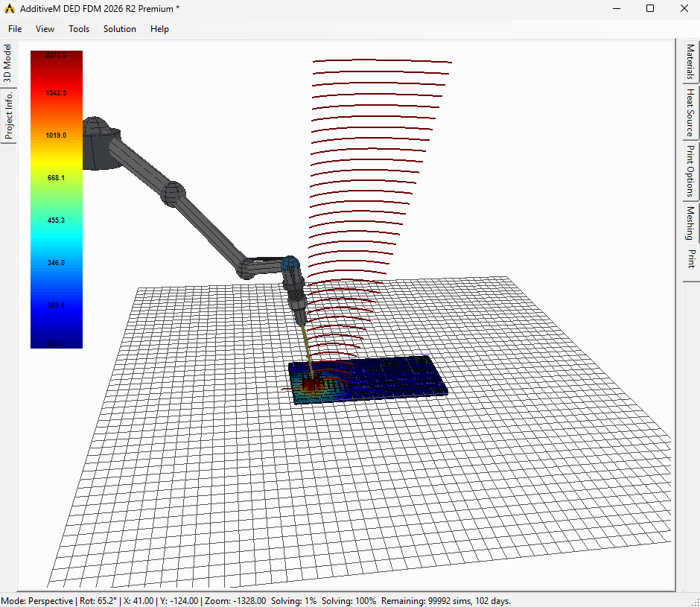Select the Print side tab
The image size is (700, 607).
[x=690, y=259]
